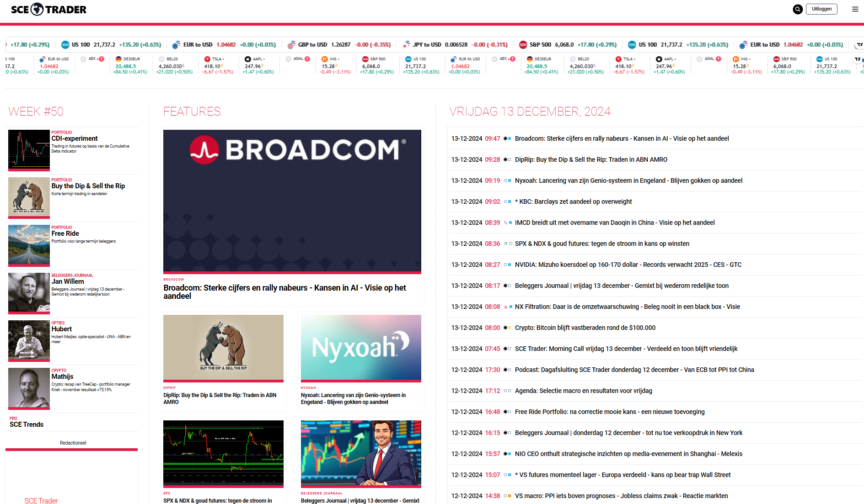Open Jan Willem's Beleggers Journaal
Image resolution: width=864 pixels, height=504 pixels.
[x=68, y=281]
